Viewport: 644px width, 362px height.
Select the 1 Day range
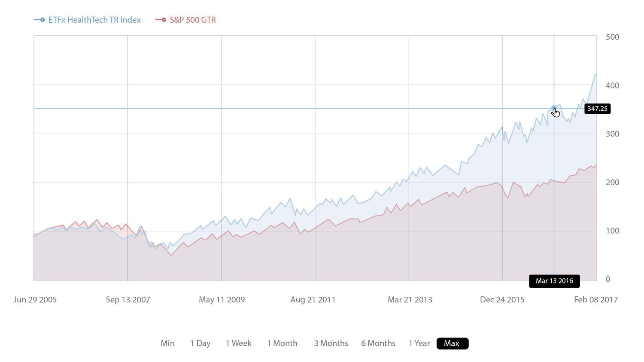[x=200, y=343]
